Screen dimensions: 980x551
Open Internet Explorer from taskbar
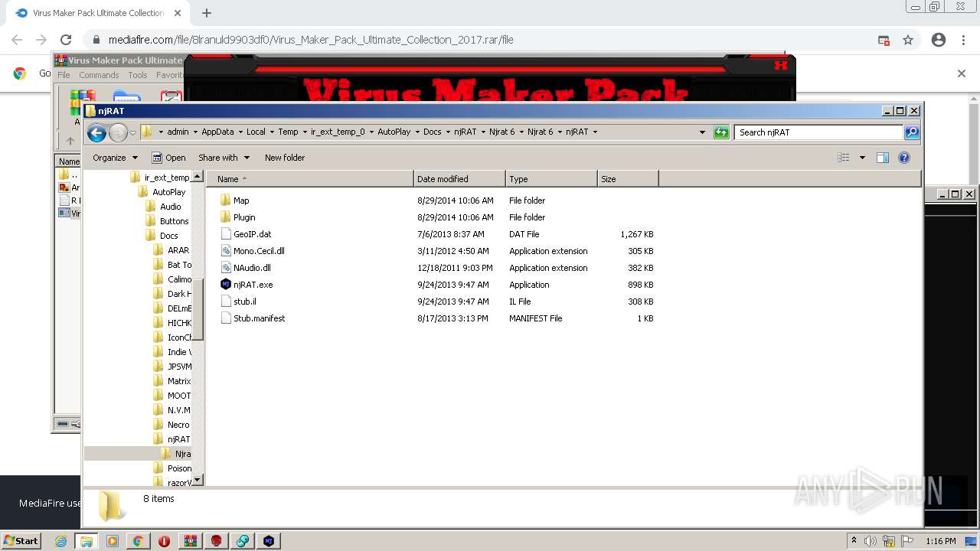click(x=60, y=540)
